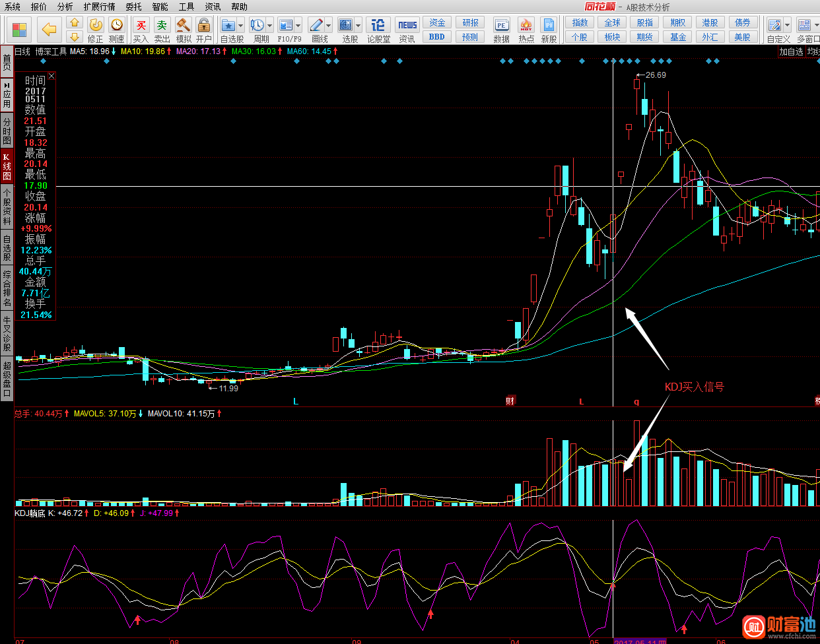Switch to the 首页 sidebar tab
820x644 pixels.
[x=7, y=62]
